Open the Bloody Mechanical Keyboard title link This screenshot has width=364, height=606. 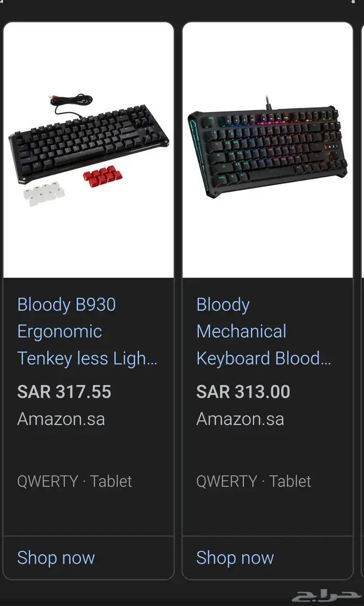point(241,318)
